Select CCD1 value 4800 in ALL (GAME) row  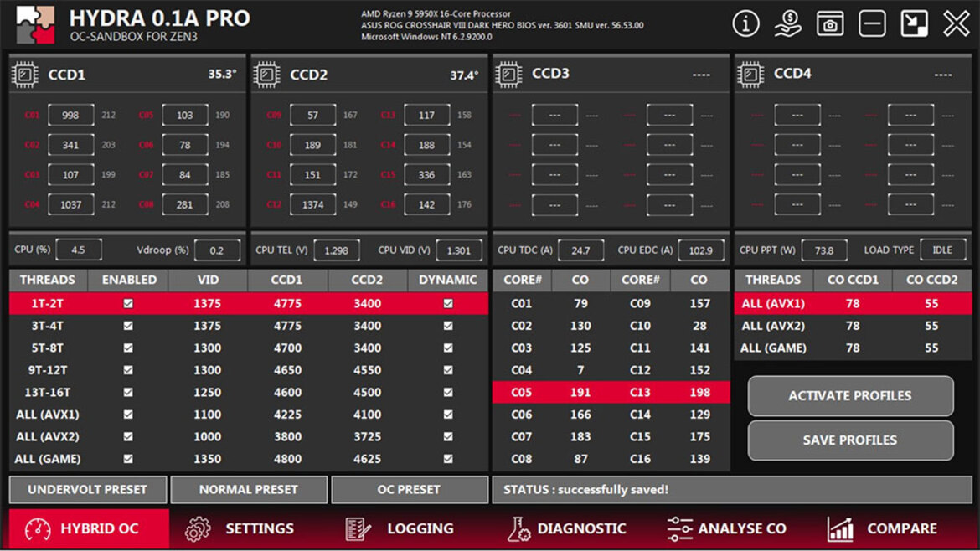(287, 459)
